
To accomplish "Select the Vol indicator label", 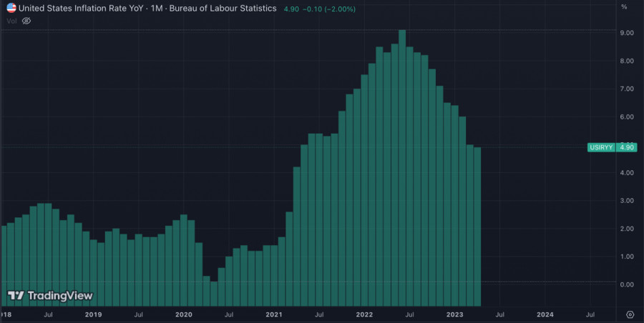I will click(11, 21).
